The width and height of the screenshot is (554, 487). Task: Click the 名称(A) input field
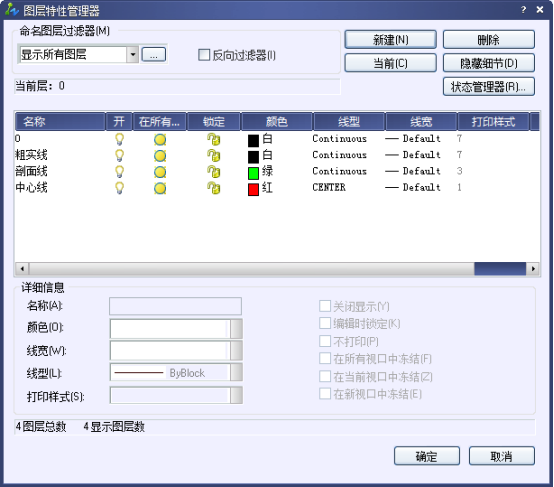[176, 306]
